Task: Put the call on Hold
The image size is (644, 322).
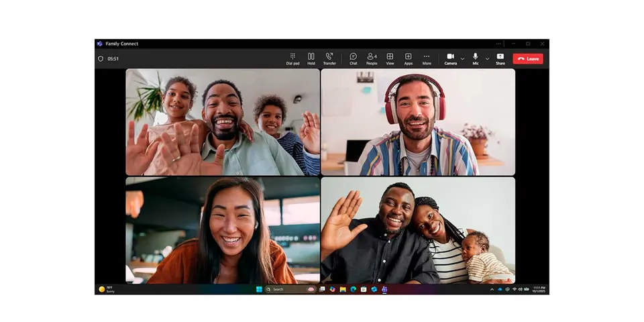Action: click(311, 59)
